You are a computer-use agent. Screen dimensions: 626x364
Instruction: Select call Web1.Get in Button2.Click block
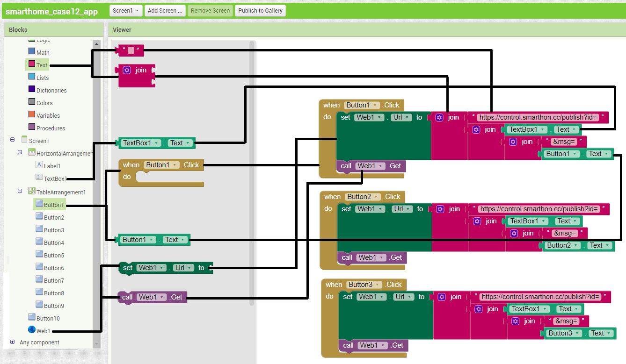click(371, 258)
